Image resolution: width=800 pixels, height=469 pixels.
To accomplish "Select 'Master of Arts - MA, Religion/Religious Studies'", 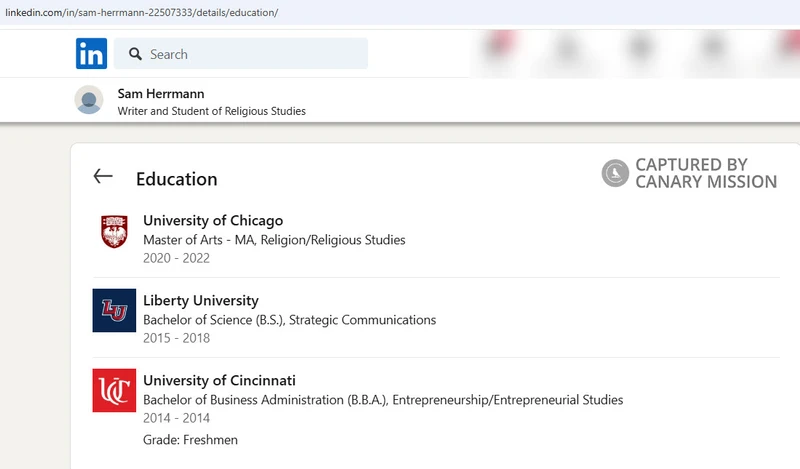I will (x=274, y=240).
